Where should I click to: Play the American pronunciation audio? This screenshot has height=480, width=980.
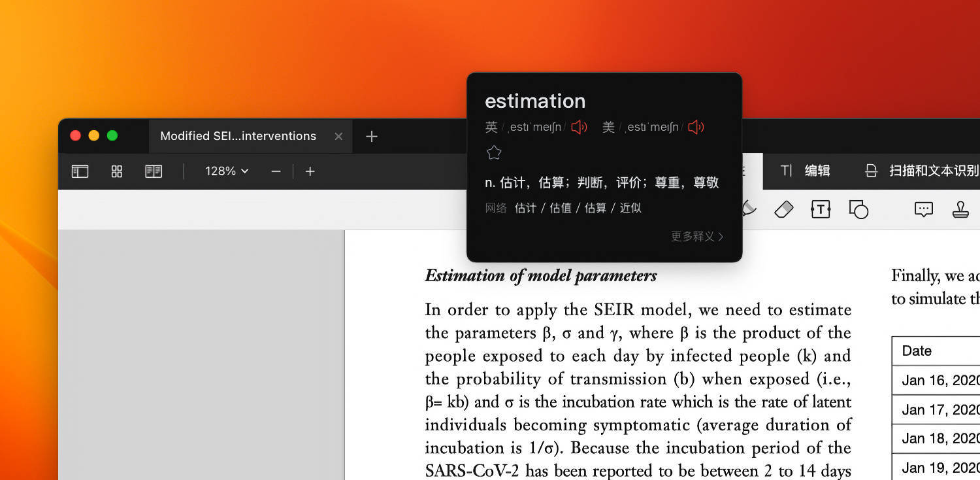click(696, 127)
